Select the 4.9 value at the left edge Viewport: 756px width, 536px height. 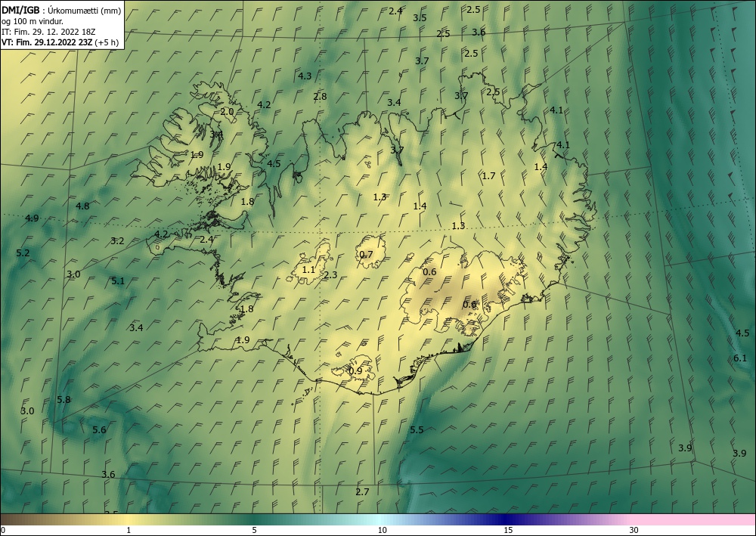coord(32,218)
